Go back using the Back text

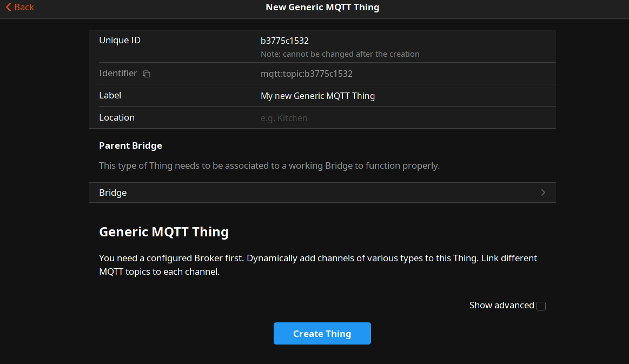(x=24, y=7)
